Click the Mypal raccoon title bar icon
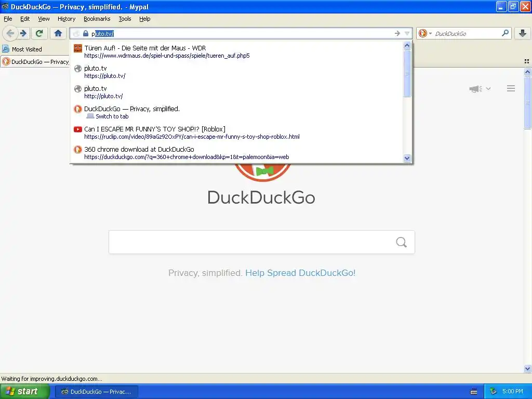The height and width of the screenshot is (399, 532). (x=5, y=6)
